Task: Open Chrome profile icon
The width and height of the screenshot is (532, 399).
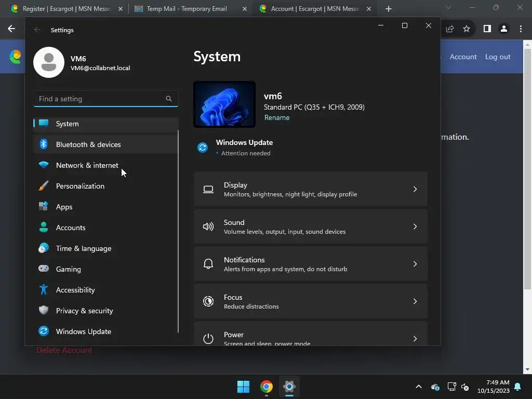Action: 504,29
